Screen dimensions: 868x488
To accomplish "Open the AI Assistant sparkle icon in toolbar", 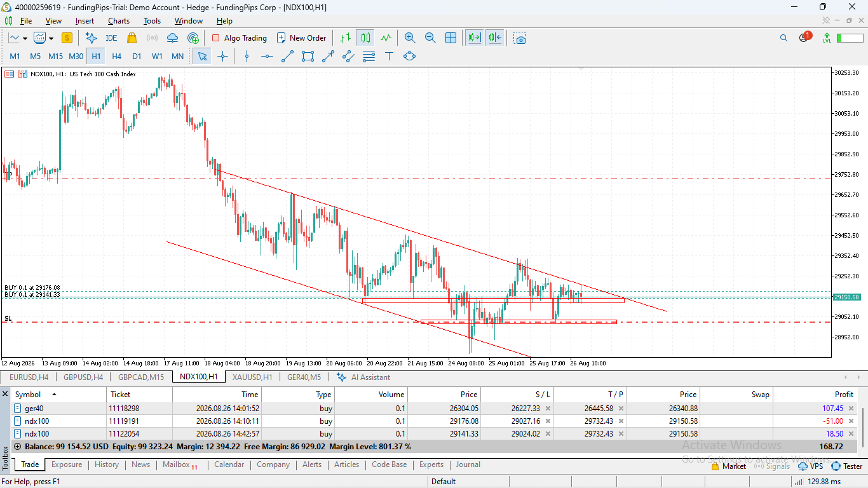I will [x=91, y=38].
